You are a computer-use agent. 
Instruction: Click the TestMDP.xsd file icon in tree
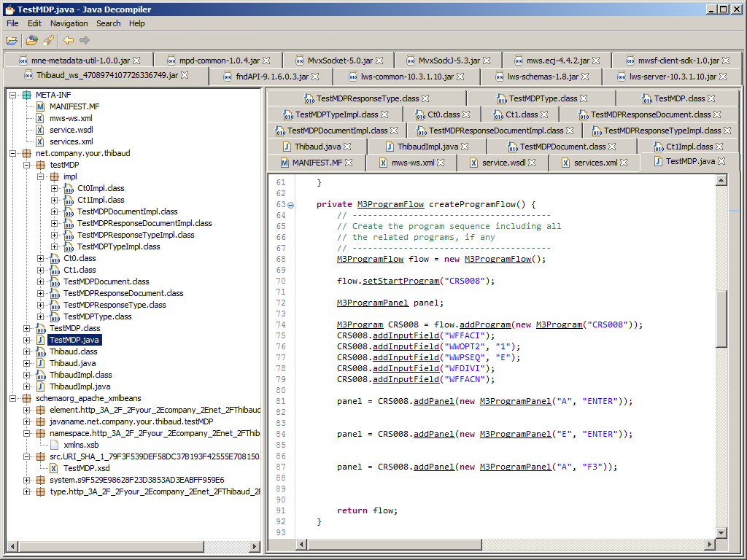(x=55, y=468)
